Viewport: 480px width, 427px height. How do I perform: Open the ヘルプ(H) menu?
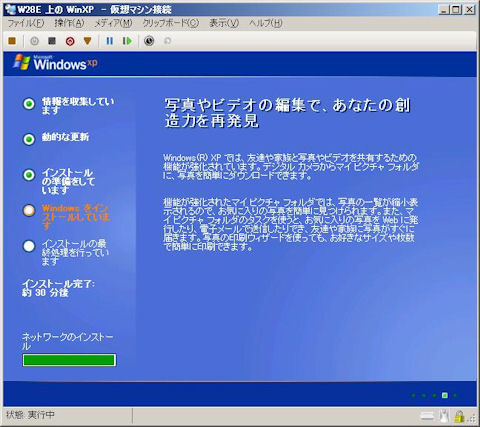point(266,23)
